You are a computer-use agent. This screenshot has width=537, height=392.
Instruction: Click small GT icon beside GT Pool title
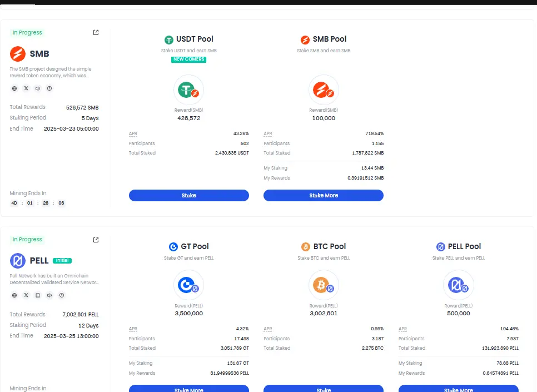pyautogui.click(x=173, y=247)
